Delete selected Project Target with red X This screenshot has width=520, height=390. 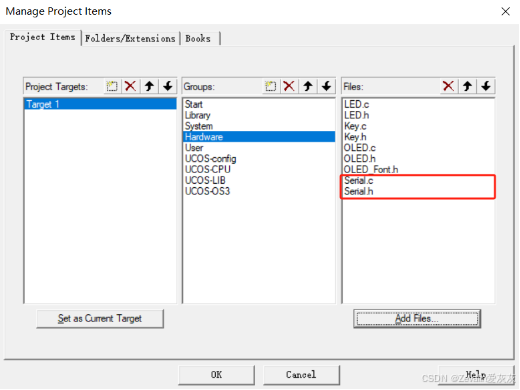[130, 86]
